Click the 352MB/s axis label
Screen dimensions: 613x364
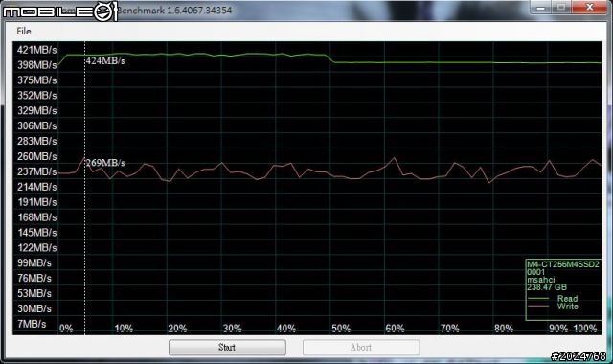36,96
